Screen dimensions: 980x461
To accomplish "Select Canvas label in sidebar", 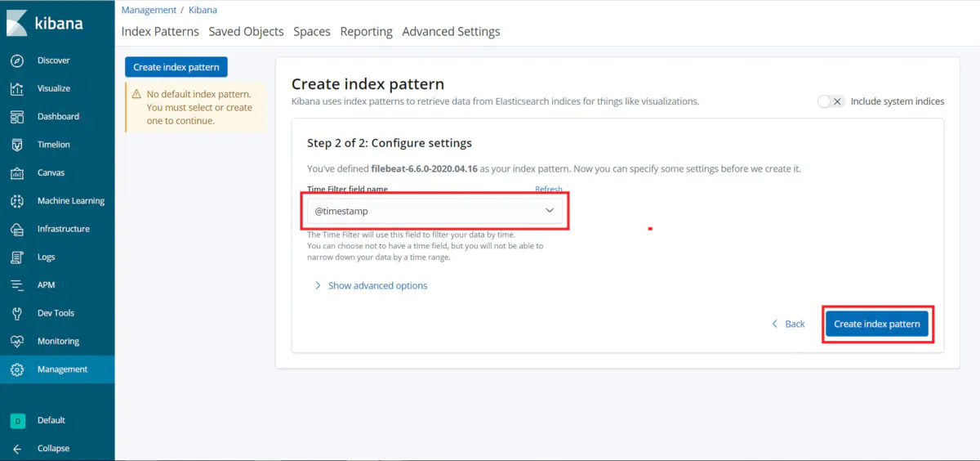I will pyautogui.click(x=51, y=172).
